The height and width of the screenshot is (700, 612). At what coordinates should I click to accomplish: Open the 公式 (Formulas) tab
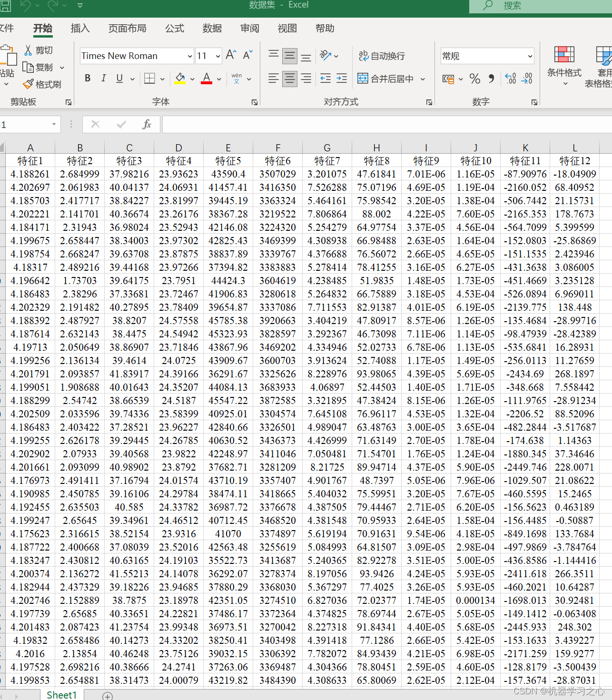tap(175, 28)
